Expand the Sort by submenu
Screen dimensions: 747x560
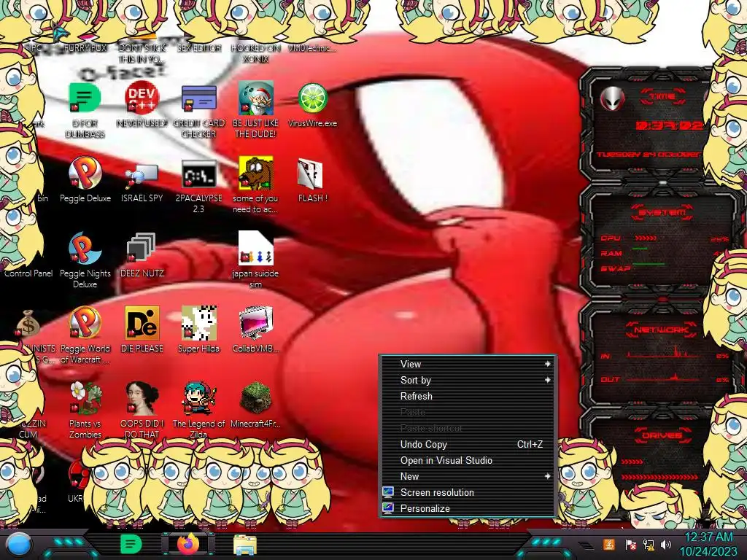tap(468, 380)
